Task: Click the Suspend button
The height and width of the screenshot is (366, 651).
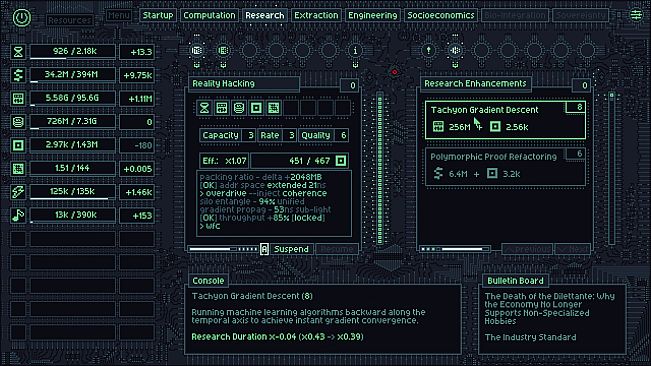Action: [291, 249]
